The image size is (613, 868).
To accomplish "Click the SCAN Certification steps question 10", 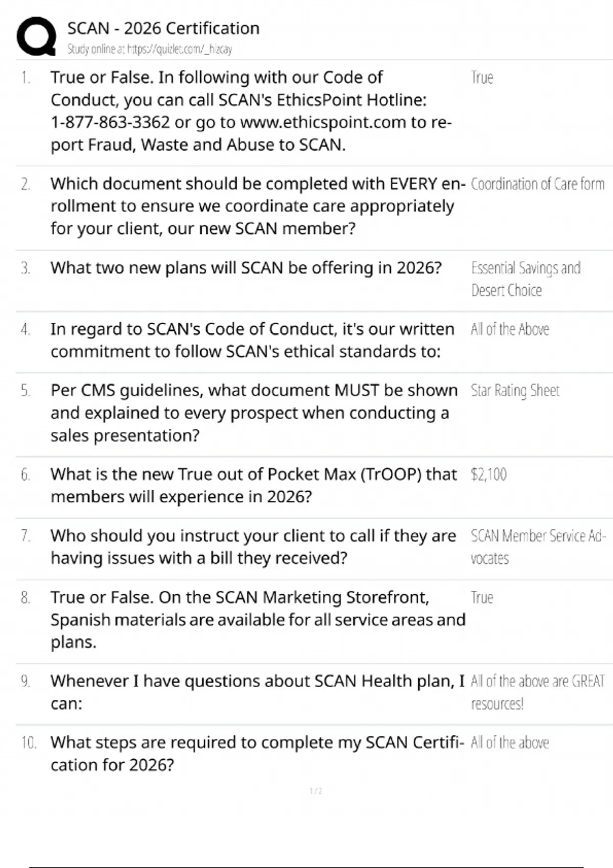I will (257, 754).
